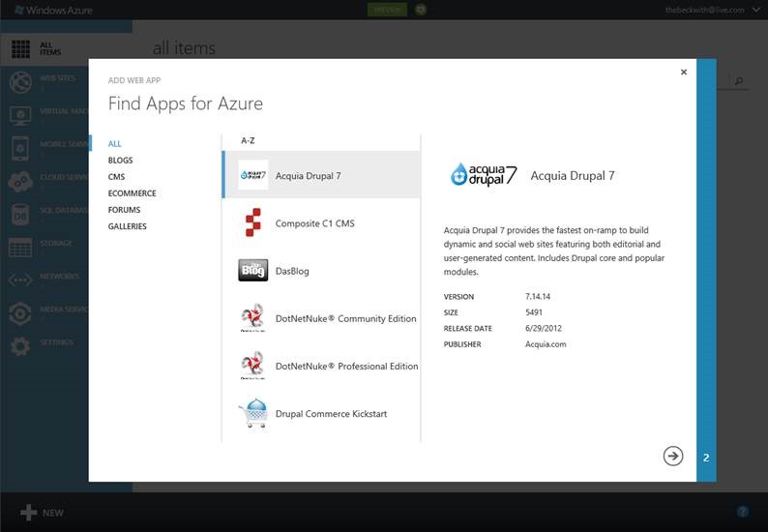768x532 pixels.
Task: Click the 'all items' page heading
Action: coord(184,48)
